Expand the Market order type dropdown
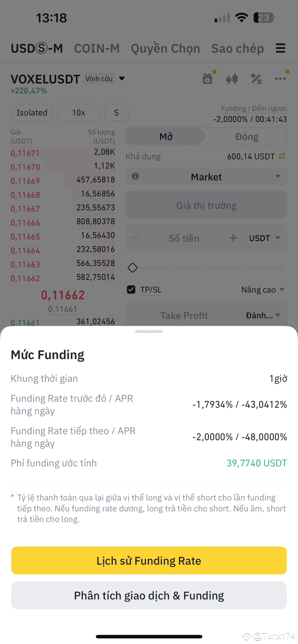 [x=206, y=177]
